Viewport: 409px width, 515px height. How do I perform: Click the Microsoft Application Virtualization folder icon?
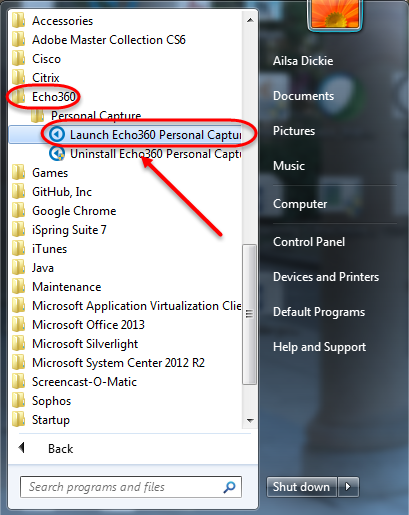point(18,306)
